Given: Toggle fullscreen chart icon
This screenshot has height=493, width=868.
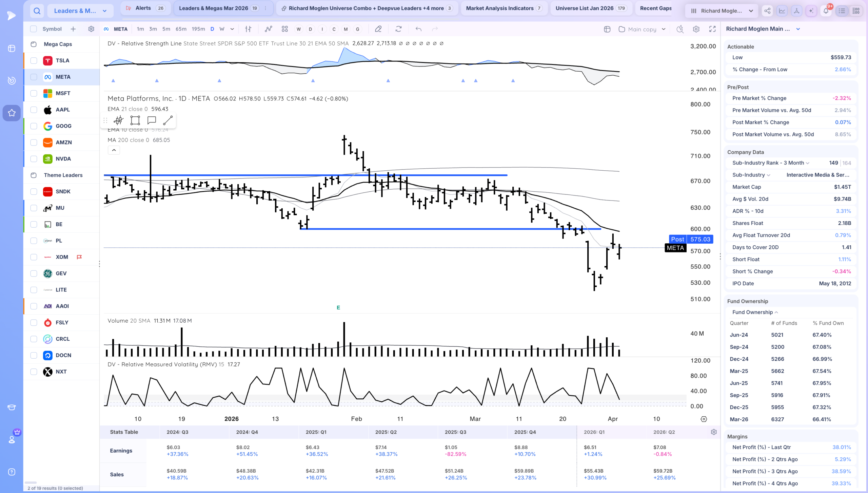Looking at the screenshot, I should [x=712, y=29].
